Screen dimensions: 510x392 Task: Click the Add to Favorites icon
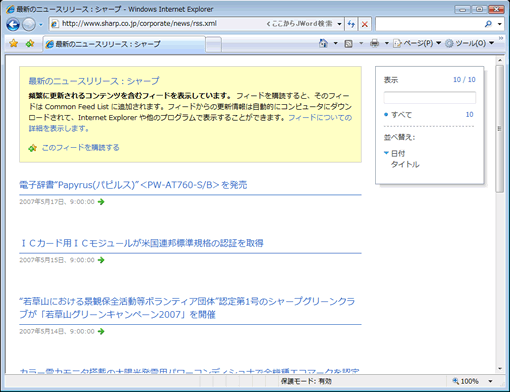point(30,43)
